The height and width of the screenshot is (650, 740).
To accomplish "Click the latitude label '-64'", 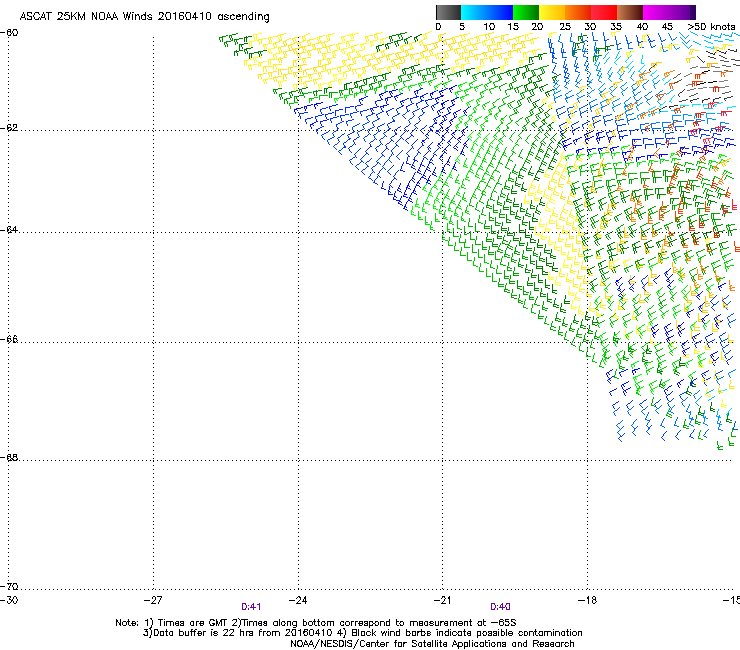I will coord(9,230).
